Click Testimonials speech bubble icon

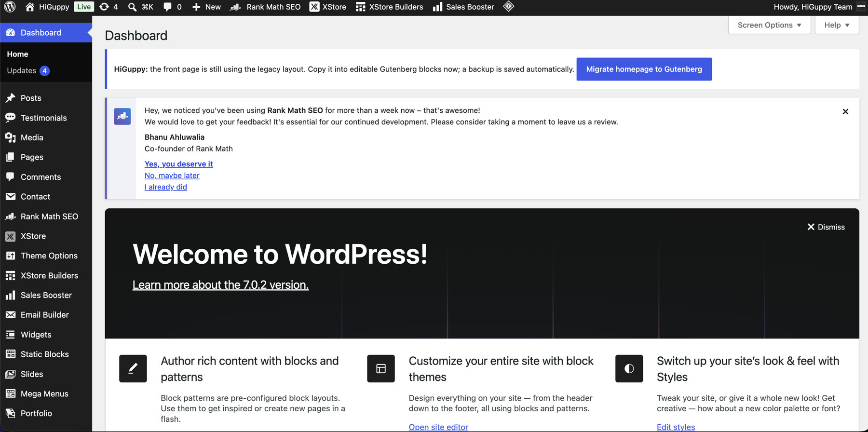click(10, 118)
